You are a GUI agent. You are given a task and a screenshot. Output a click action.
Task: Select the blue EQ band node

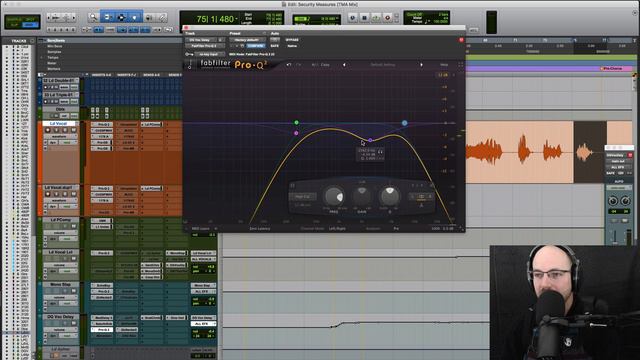click(404, 123)
